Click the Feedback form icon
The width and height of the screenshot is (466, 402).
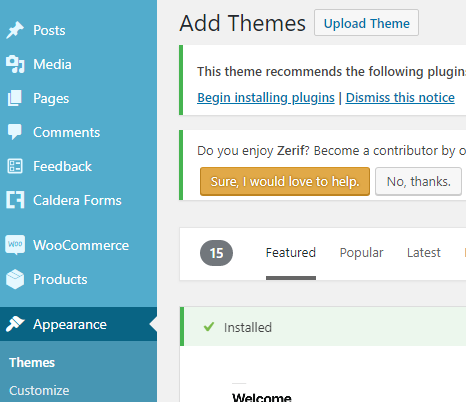[x=15, y=166]
